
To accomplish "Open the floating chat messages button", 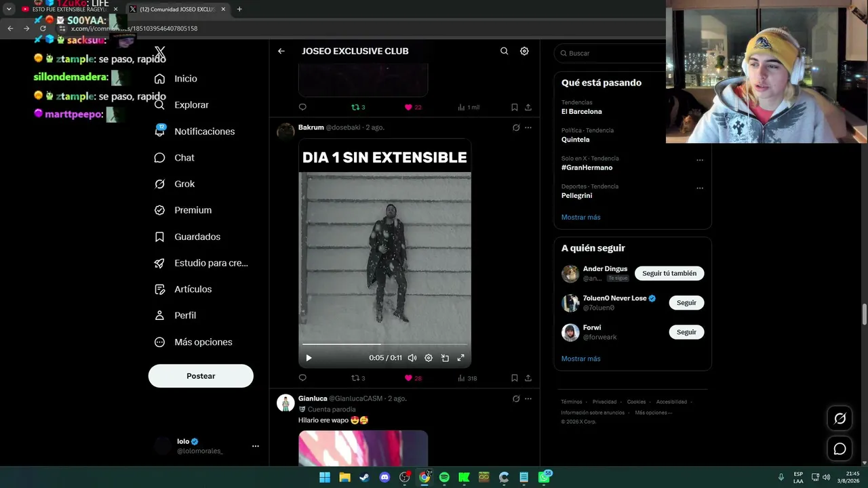I will click(x=840, y=449).
